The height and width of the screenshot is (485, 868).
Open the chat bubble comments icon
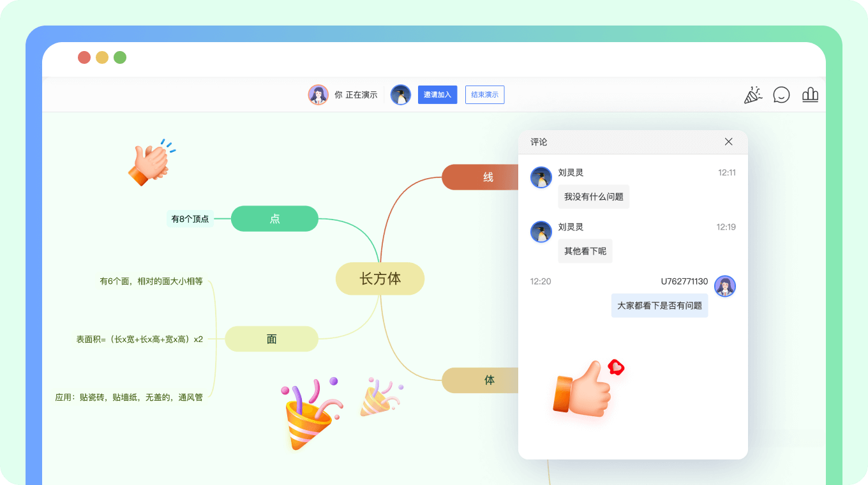click(781, 94)
